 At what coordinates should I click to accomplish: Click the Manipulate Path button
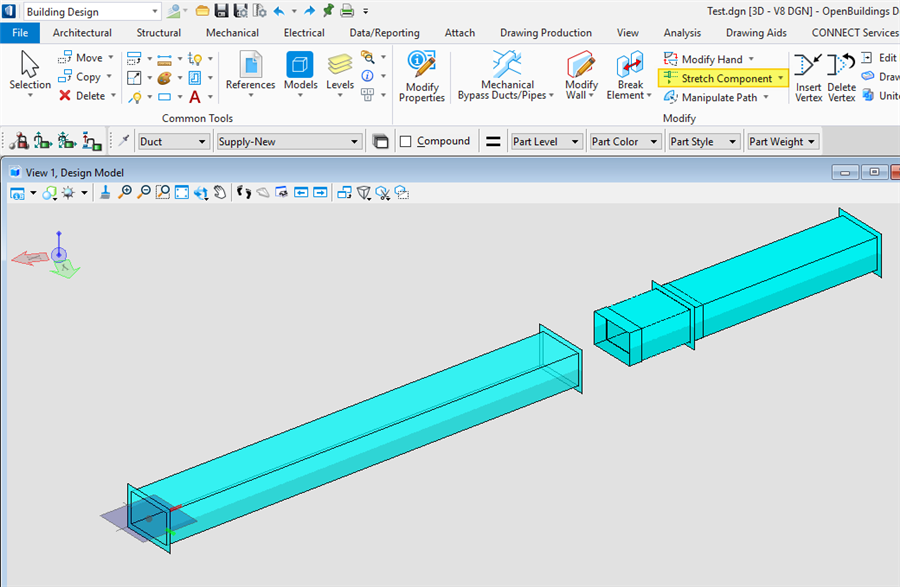pos(717,98)
